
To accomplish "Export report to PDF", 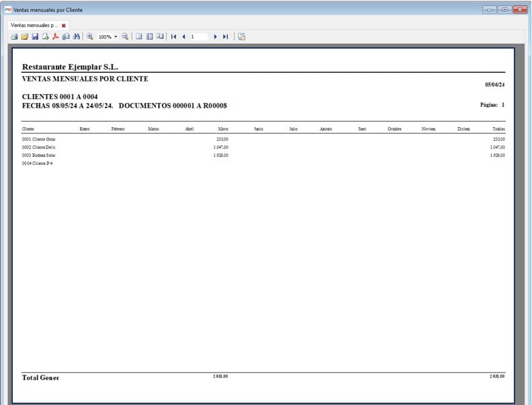I will pyautogui.click(x=56, y=36).
